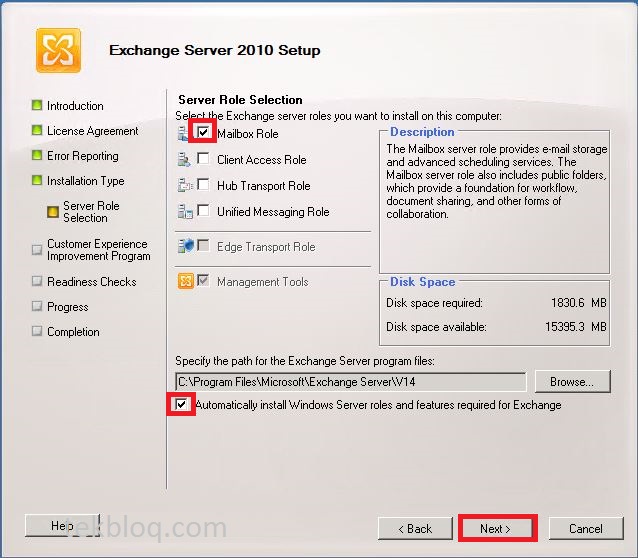Go back with the Back button
The width and height of the screenshot is (638, 558).
415,528
